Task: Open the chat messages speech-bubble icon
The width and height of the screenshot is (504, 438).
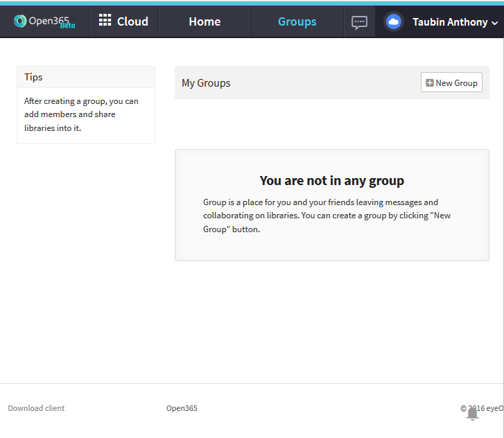Action: pyautogui.click(x=359, y=22)
